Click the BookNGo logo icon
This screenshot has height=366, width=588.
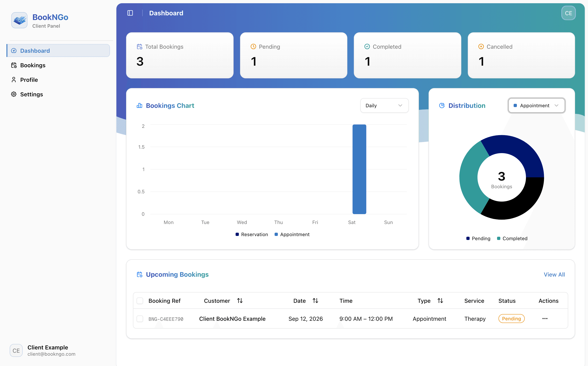(19, 20)
